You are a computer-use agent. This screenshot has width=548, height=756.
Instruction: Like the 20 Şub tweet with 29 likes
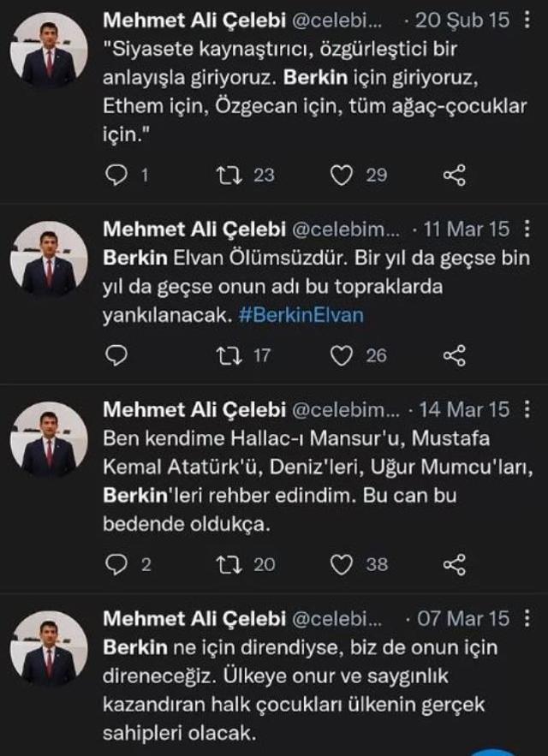pos(342,175)
